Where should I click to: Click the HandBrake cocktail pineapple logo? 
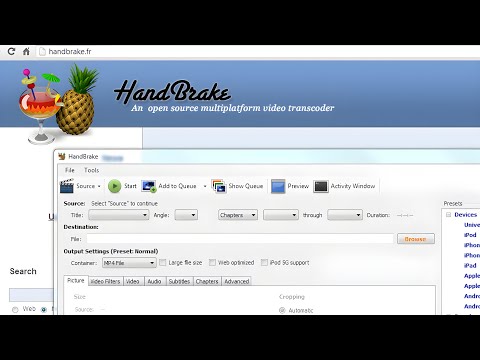click(58, 103)
